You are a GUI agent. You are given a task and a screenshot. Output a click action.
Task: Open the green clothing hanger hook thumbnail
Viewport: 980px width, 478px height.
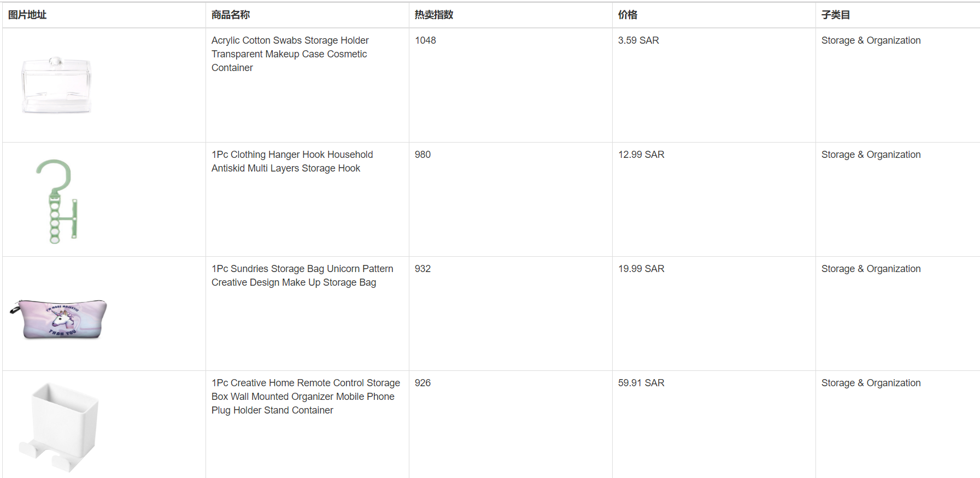(x=57, y=201)
